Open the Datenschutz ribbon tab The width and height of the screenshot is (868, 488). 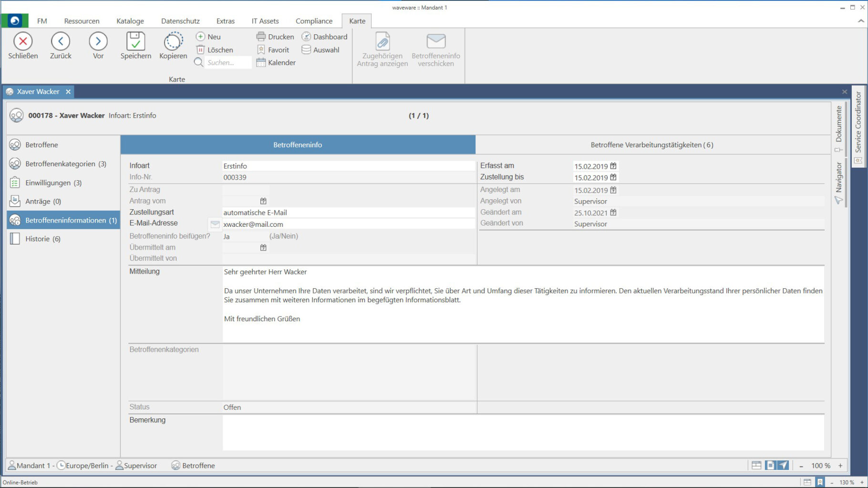pos(180,21)
